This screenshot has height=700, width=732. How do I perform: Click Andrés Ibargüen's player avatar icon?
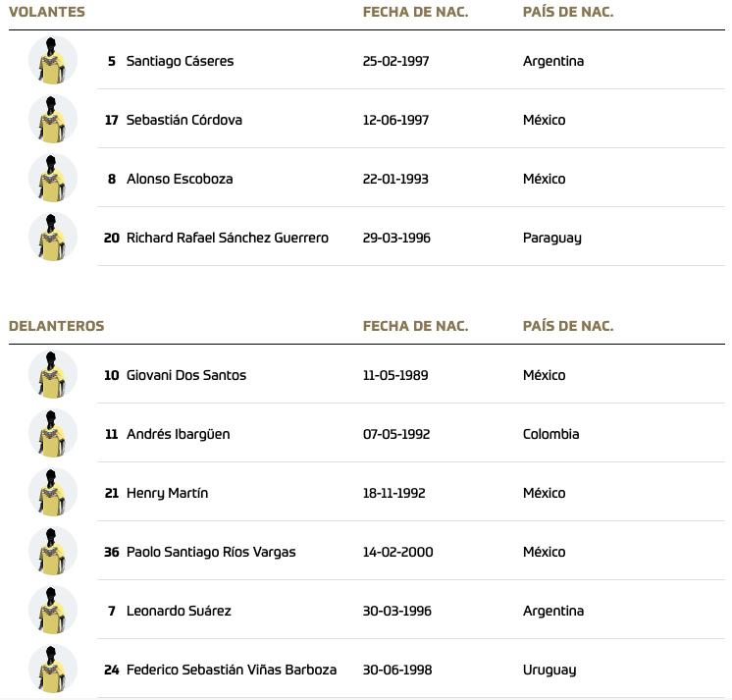(53, 434)
